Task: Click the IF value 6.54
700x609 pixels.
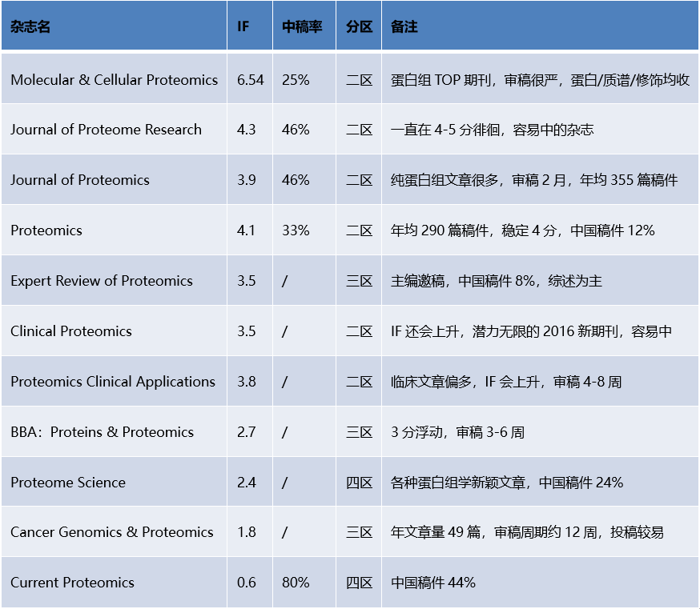Action: point(251,80)
